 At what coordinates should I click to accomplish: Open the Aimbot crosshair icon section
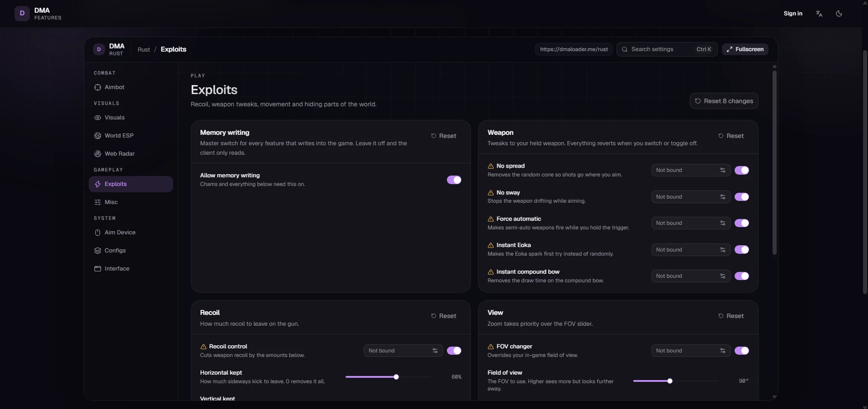97,87
